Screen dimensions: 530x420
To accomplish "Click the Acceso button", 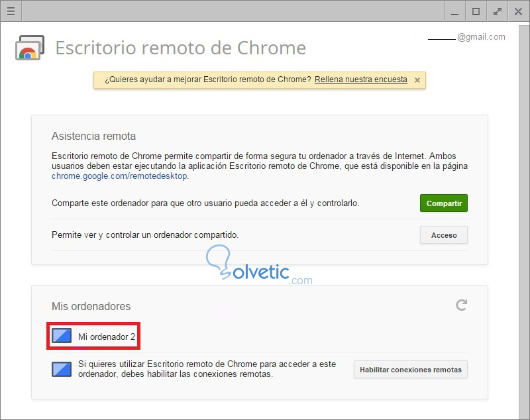I will (444, 235).
